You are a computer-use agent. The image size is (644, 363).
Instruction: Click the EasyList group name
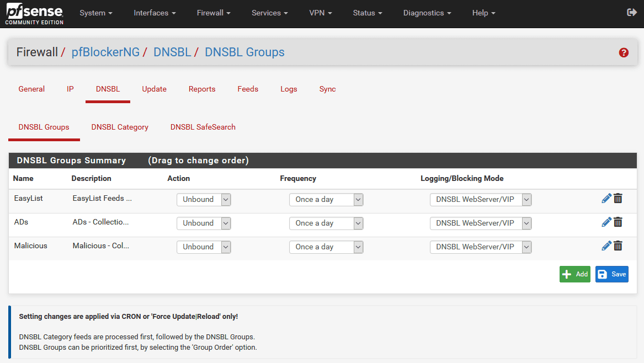click(x=28, y=199)
